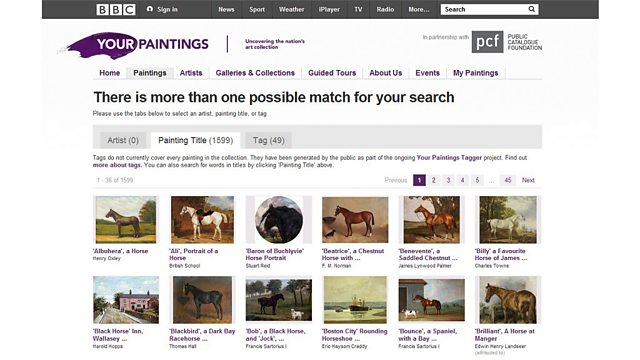Open the 'Benevente' saddled chestnut thumbnail
Viewport: 640px width, 360px height.
pyautogui.click(x=431, y=220)
